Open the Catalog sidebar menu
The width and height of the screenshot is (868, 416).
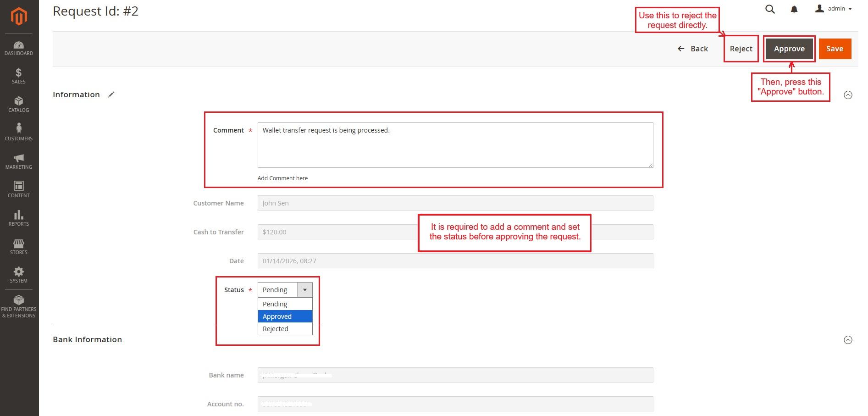19,105
